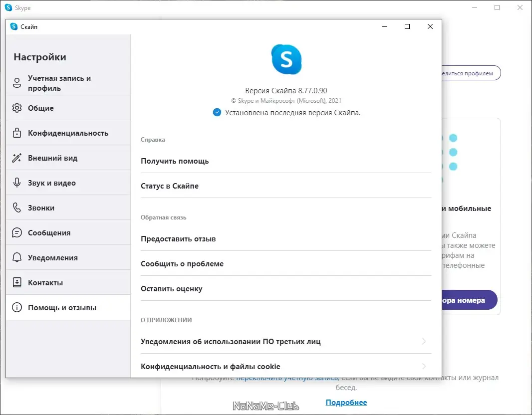Click the Skype и Майкрософт copyright text
532x415 pixels.
[286, 101]
